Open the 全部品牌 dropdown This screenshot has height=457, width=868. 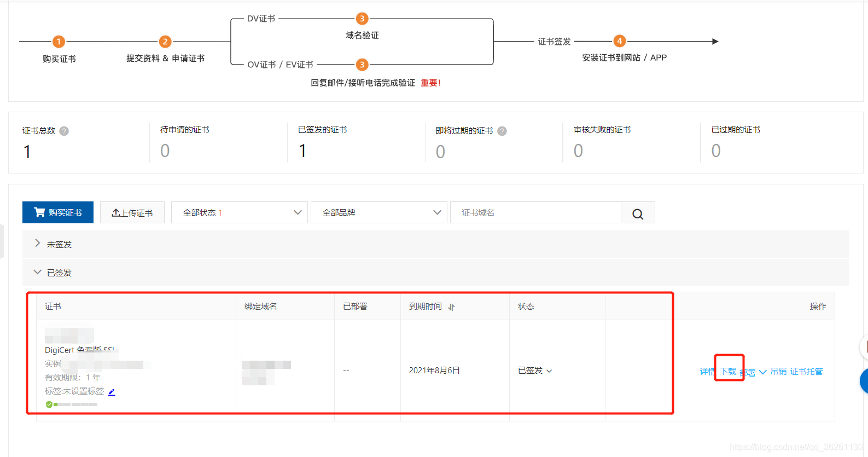tap(379, 212)
